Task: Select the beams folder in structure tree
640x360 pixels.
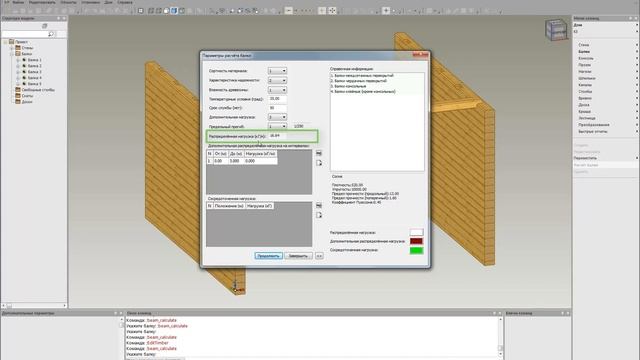Action: (x=27, y=54)
